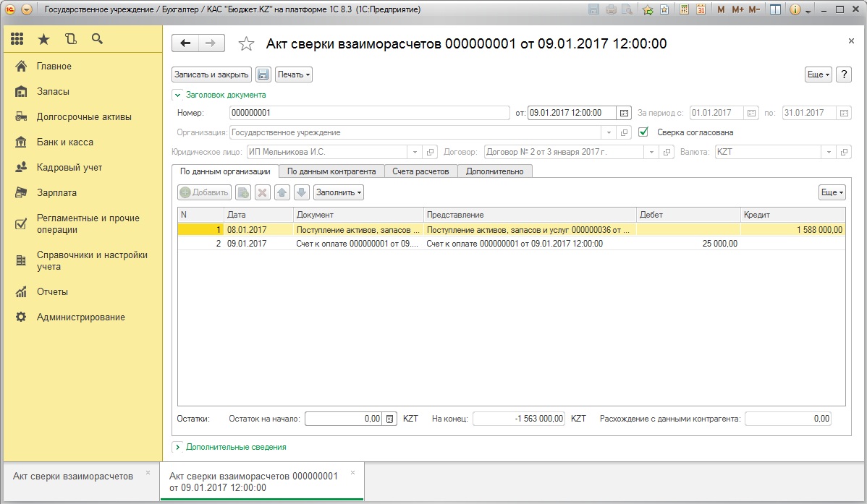The width and height of the screenshot is (867, 504).
Task: Click the 1 588 000,00 credit cell
Action: 793,230
